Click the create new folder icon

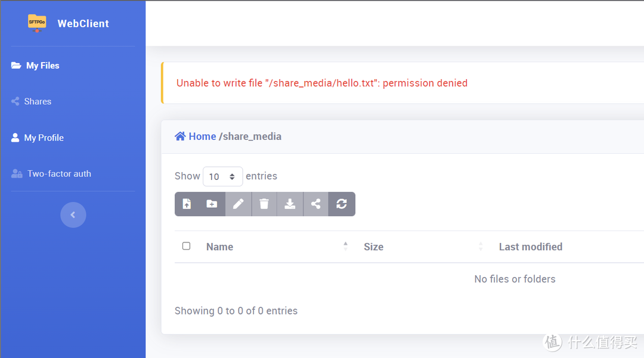click(x=212, y=204)
